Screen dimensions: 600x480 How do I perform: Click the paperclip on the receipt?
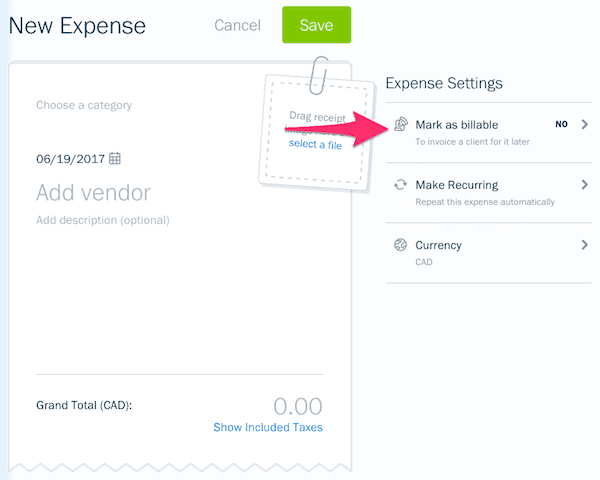(x=320, y=73)
